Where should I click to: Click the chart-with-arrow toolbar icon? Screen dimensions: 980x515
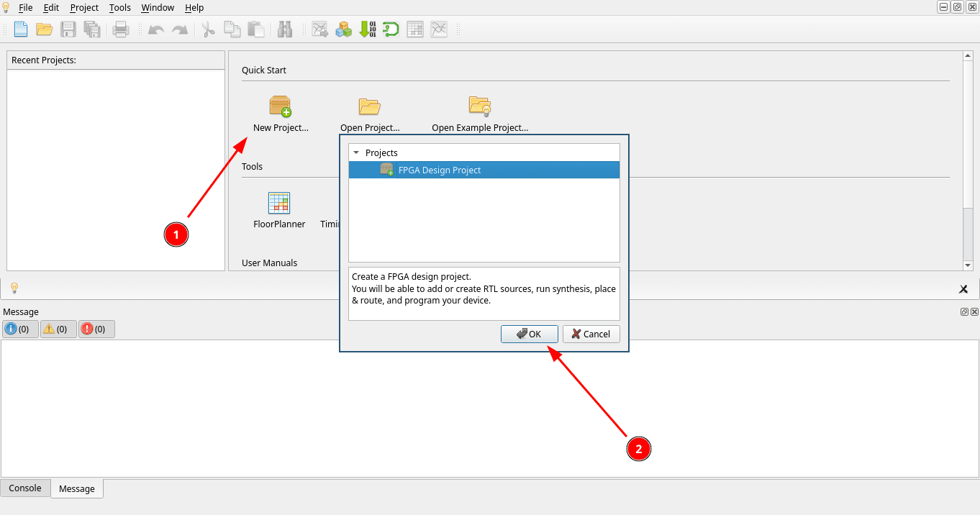pyautogui.click(x=320, y=29)
